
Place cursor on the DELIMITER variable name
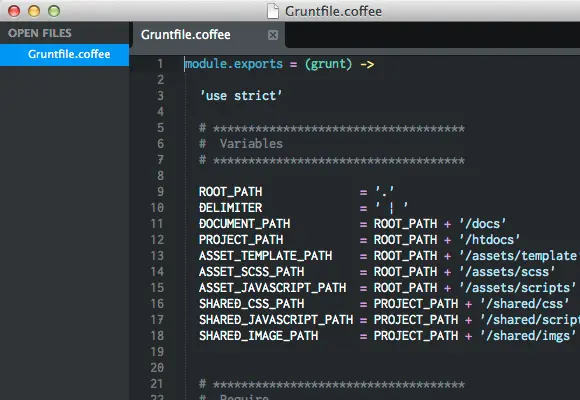click(x=230, y=208)
